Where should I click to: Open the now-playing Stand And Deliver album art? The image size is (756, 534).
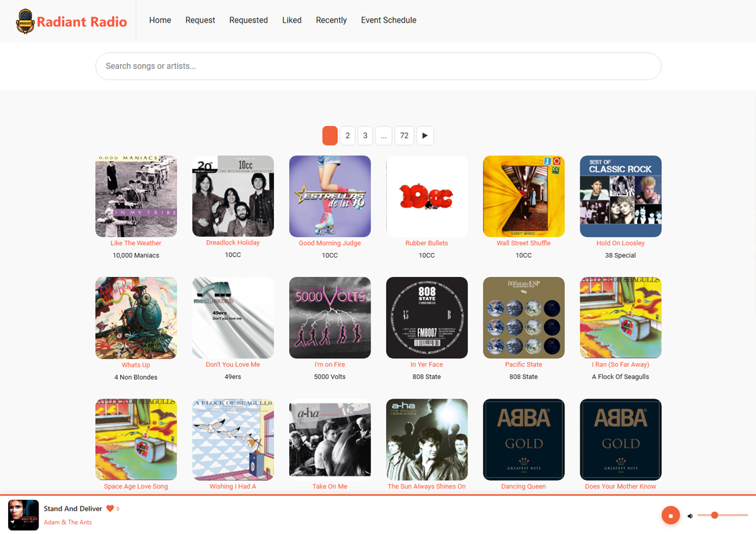(x=23, y=515)
